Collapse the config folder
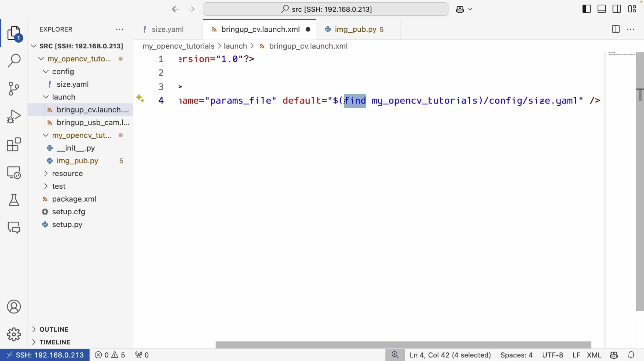 [x=63, y=71]
